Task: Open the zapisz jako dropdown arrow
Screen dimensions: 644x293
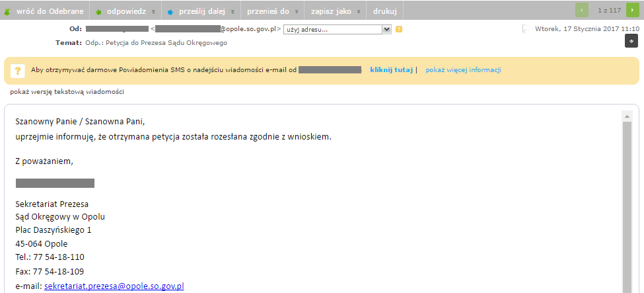Action: click(359, 12)
